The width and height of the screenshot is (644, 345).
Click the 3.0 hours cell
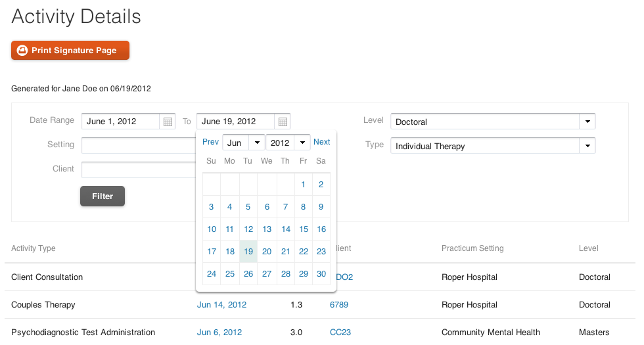[296, 333]
